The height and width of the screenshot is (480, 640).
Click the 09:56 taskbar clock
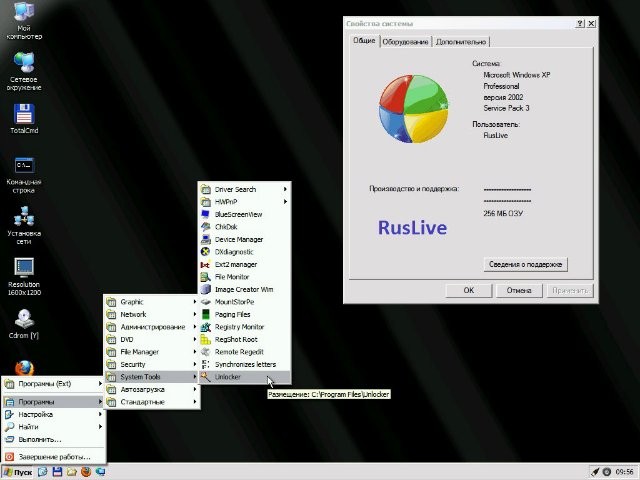624,472
